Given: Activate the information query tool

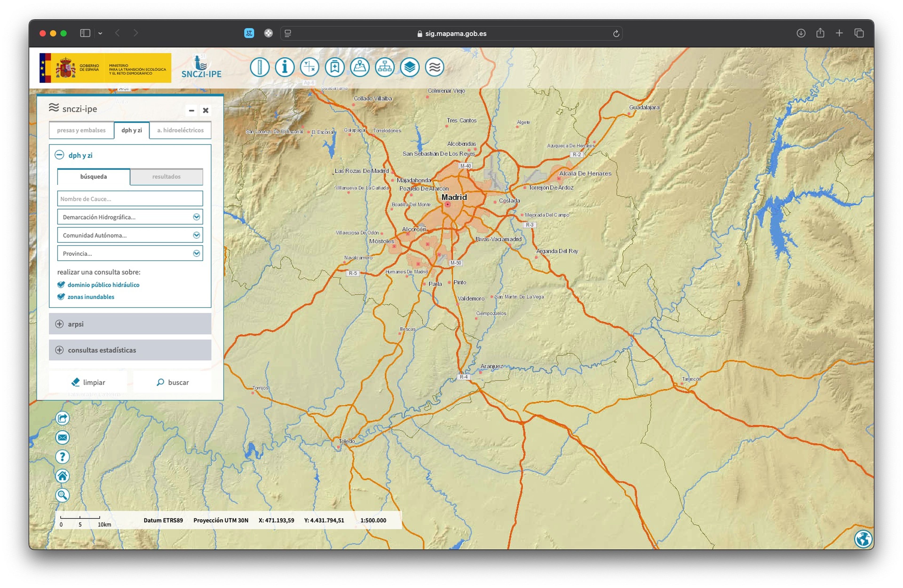Looking at the screenshot, I should 285,67.
